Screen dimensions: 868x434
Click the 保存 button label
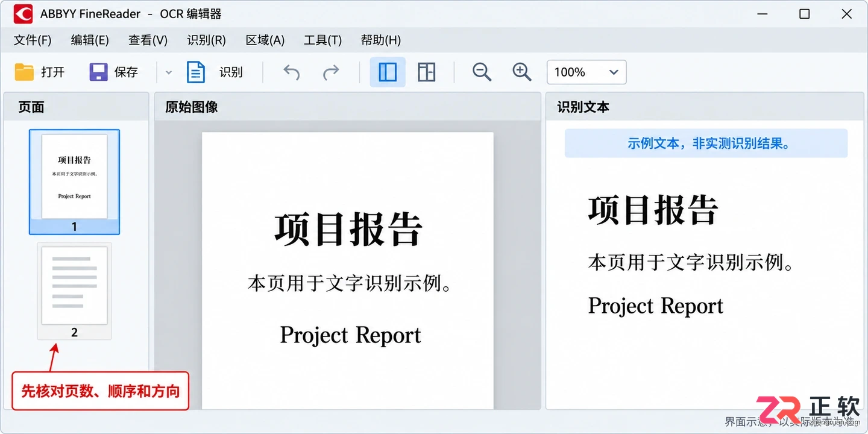pos(127,72)
